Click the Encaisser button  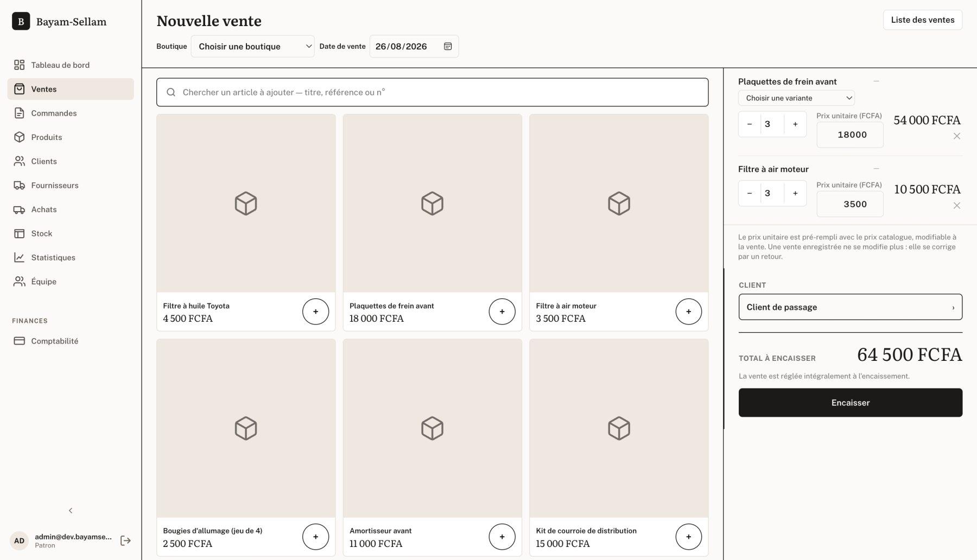pos(851,403)
